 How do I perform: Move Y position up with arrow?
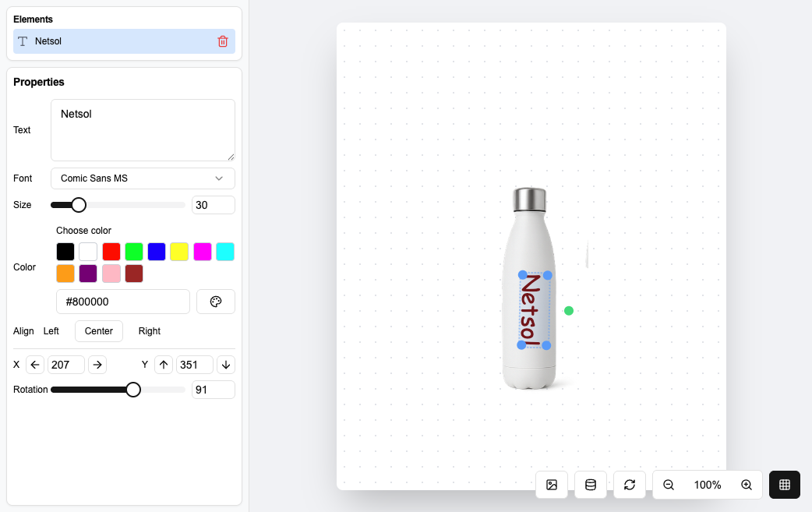pos(164,365)
